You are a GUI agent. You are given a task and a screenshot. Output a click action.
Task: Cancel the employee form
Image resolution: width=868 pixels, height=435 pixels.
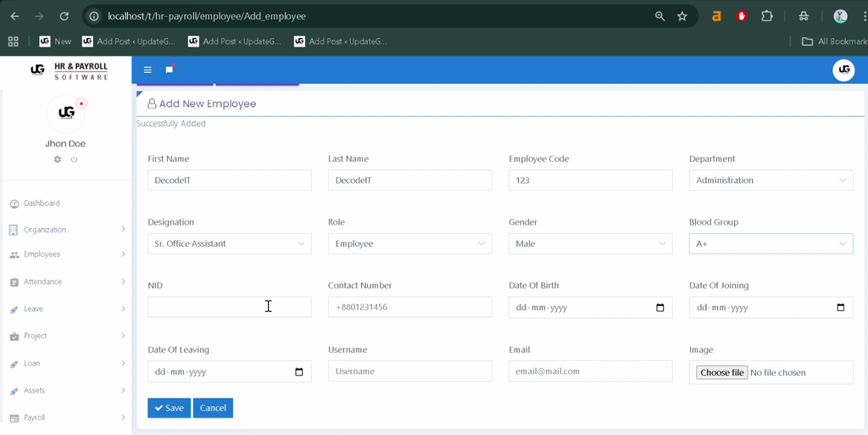coord(213,408)
